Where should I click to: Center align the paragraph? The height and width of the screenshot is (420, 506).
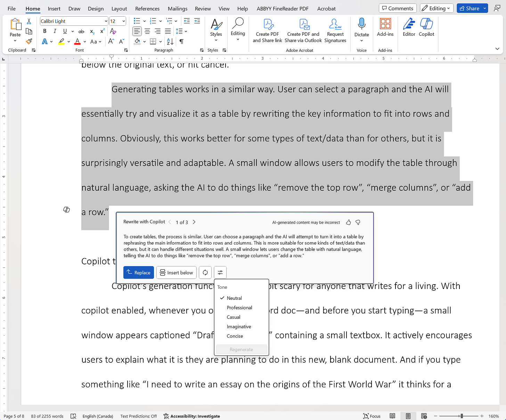(x=147, y=31)
